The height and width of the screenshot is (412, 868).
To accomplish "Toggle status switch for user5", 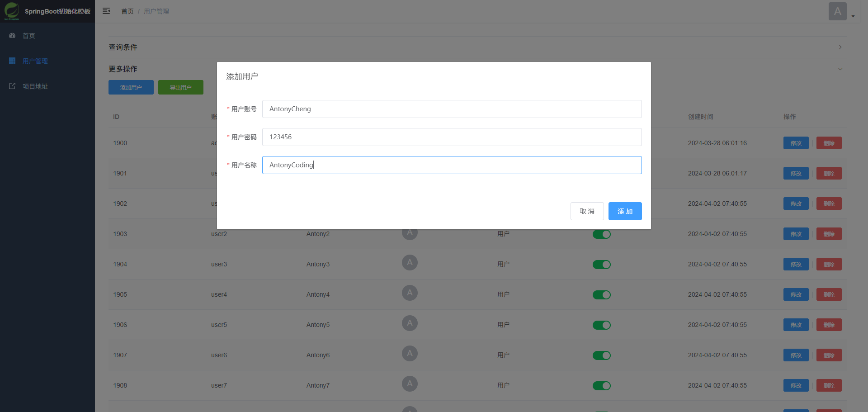I will pos(602,325).
